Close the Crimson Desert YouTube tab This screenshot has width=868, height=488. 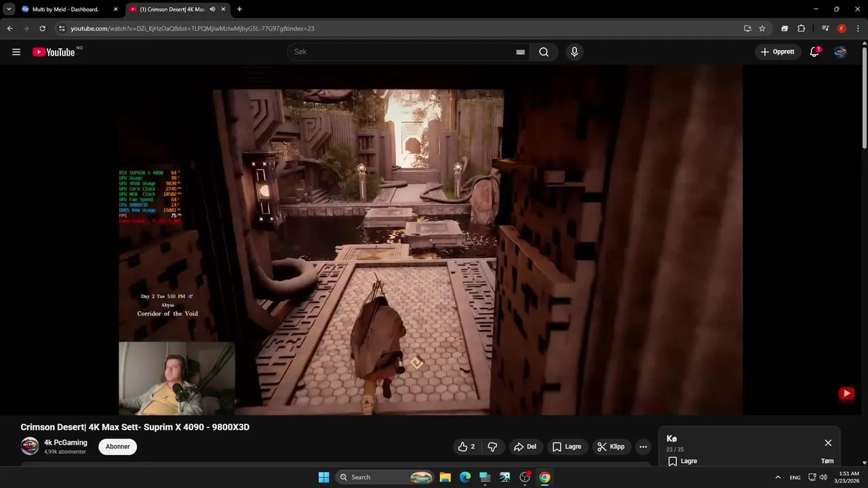223,9
